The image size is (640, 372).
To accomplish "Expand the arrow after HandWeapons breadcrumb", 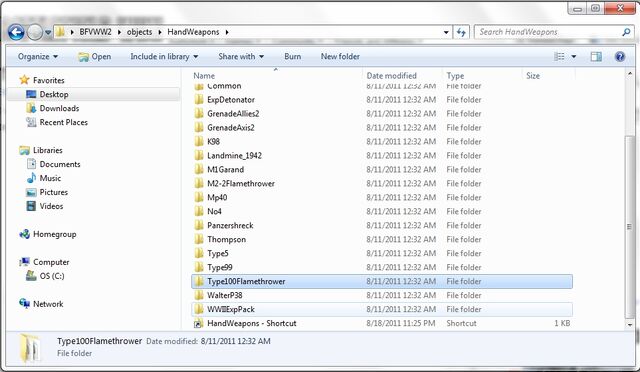I will coord(227,32).
